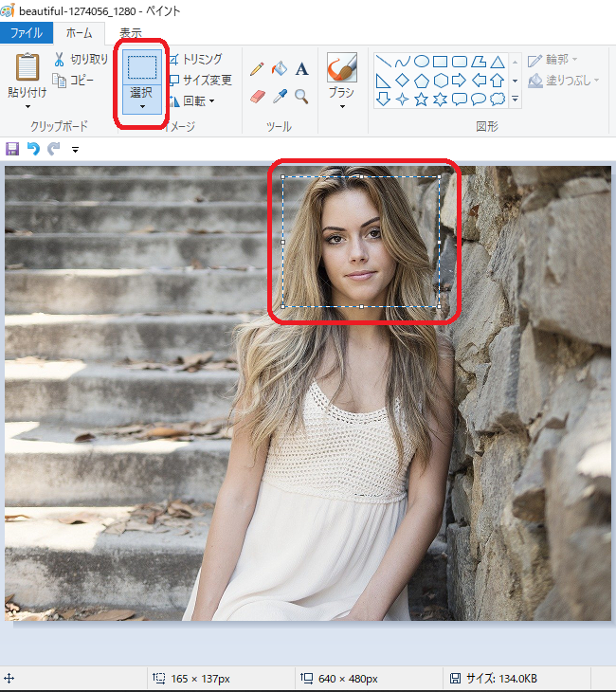616x692 pixels.
Task: Select the Cloud callout shape
Action: point(498,99)
